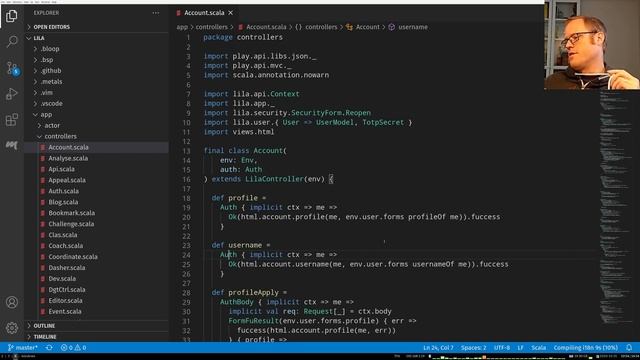
Task: Switch git branch master in status bar
Action: click(23, 348)
